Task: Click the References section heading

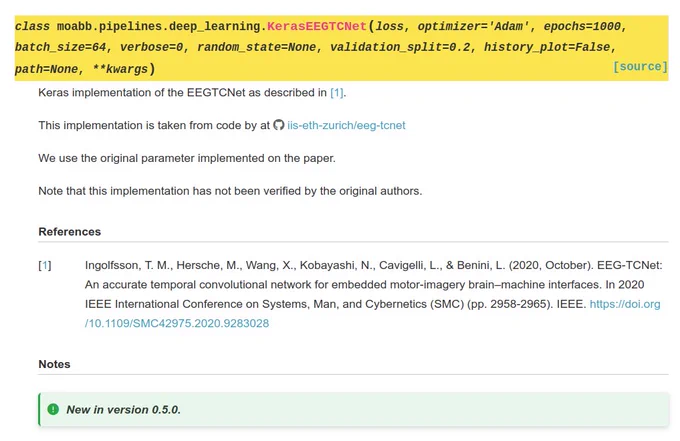Action: 69,232
